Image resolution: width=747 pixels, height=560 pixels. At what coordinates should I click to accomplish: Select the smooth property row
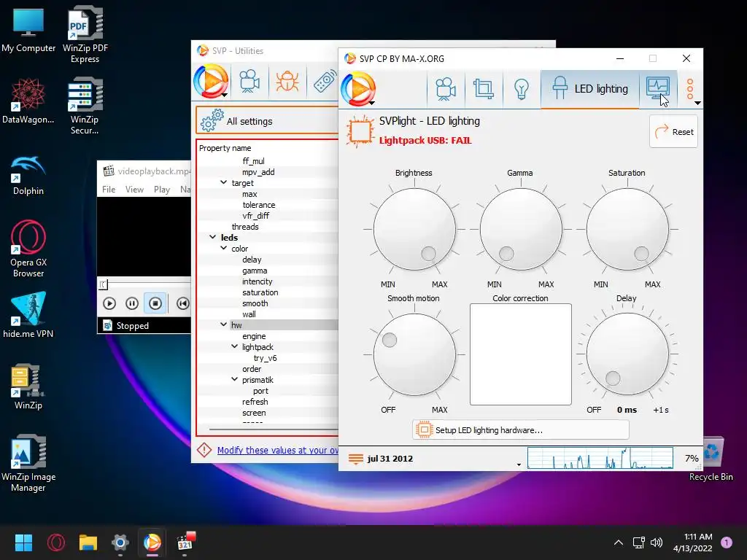(x=268, y=303)
